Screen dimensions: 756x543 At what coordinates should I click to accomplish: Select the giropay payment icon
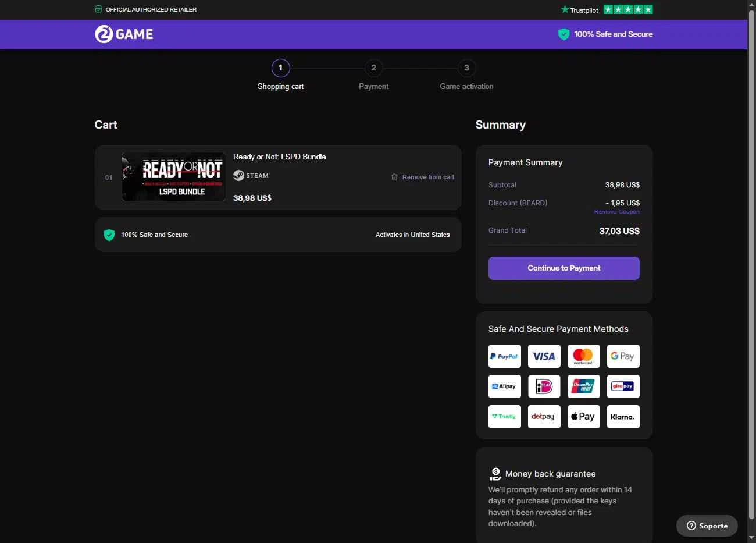pos(623,386)
